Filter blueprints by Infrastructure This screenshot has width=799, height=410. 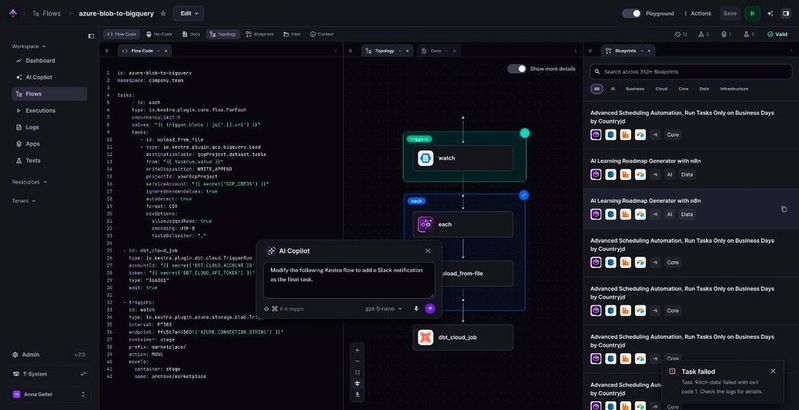(x=734, y=89)
